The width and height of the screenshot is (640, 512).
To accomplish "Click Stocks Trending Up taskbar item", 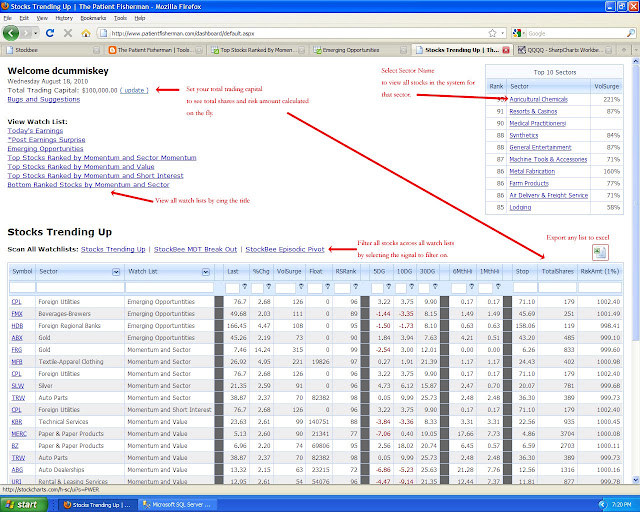I will tap(96, 505).
